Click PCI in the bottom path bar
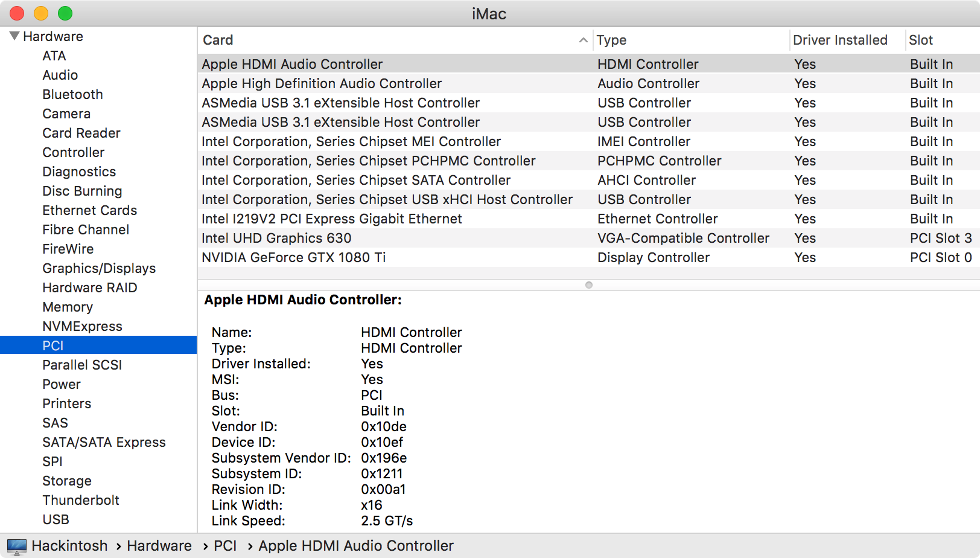Viewport: 980px width, 558px height. coord(225,546)
